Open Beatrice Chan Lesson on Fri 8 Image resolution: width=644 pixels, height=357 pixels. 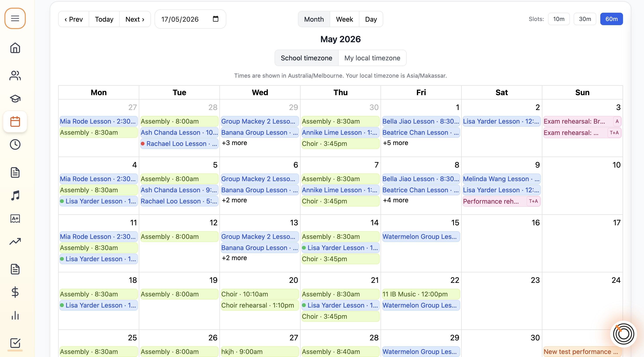click(421, 190)
